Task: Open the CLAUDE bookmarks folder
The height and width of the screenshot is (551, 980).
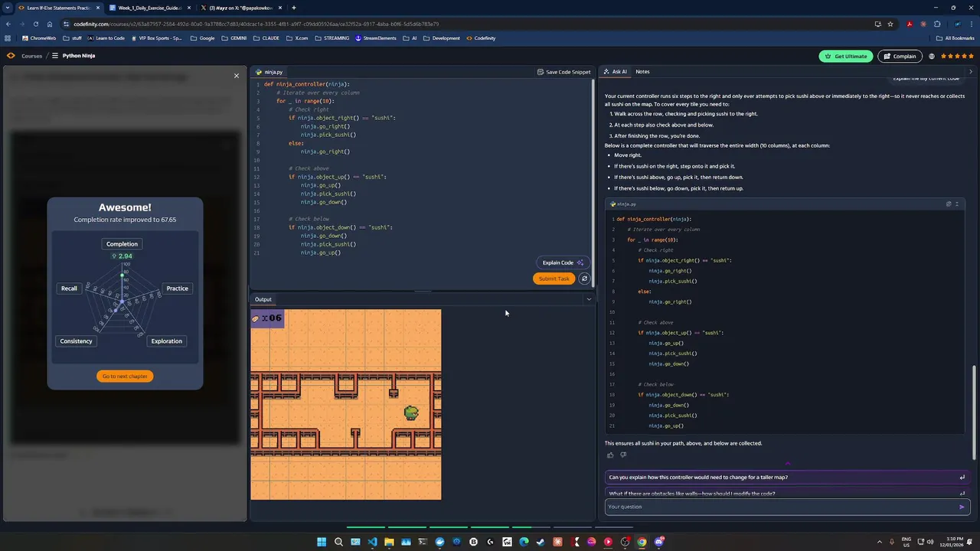Action: point(266,38)
